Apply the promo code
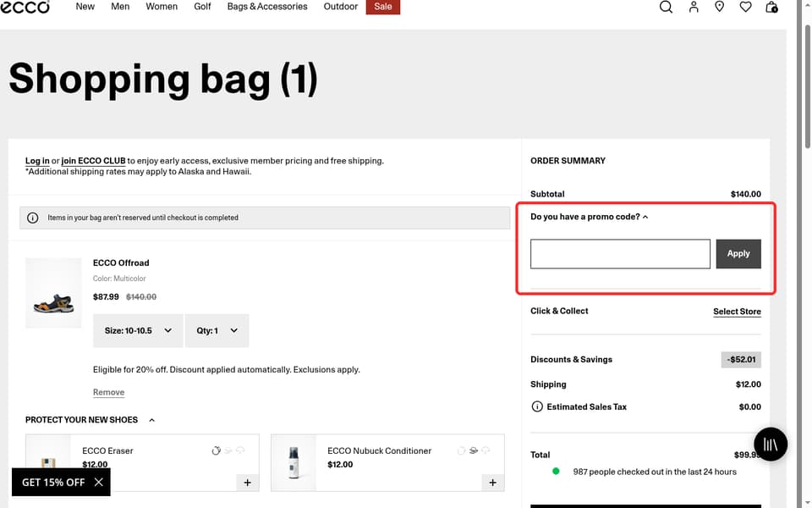 738,253
